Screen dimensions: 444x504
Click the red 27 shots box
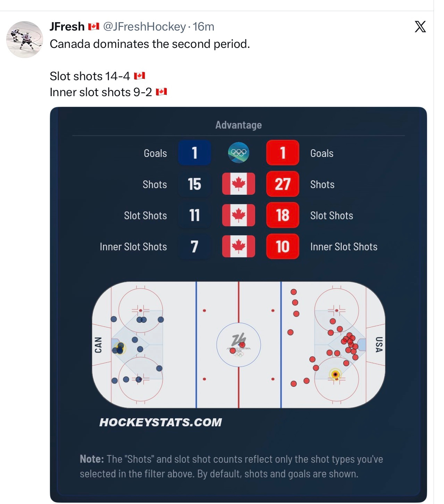tap(283, 184)
